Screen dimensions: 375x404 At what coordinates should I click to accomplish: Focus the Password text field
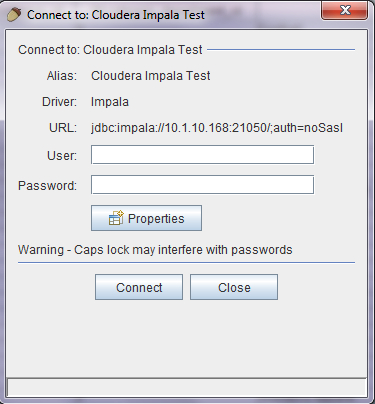(202, 185)
